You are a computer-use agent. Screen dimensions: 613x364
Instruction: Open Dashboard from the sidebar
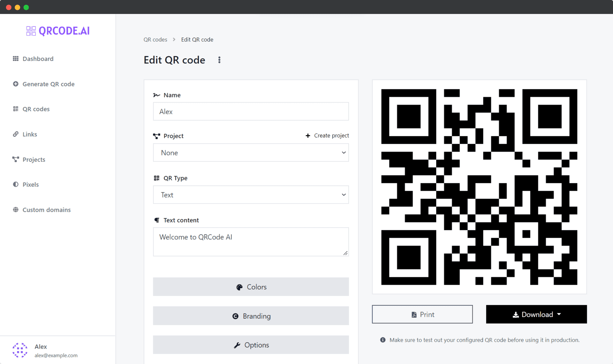click(x=33, y=59)
